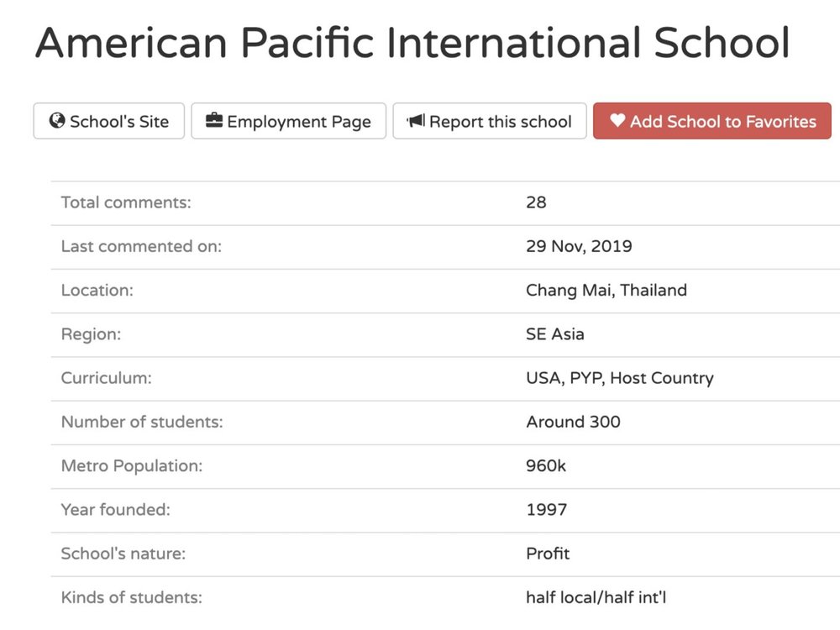The image size is (840, 630).
Task: Select the 'Year founded:' label
Action: [x=116, y=510]
